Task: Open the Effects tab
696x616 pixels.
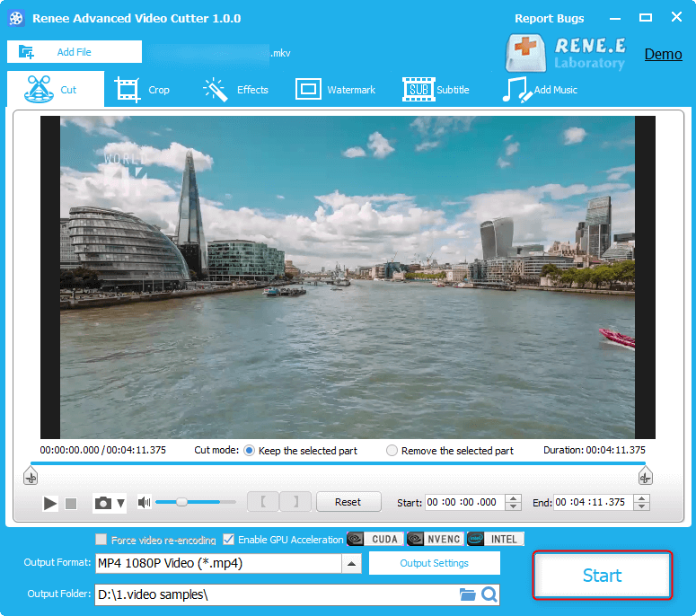Action: point(235,90)
